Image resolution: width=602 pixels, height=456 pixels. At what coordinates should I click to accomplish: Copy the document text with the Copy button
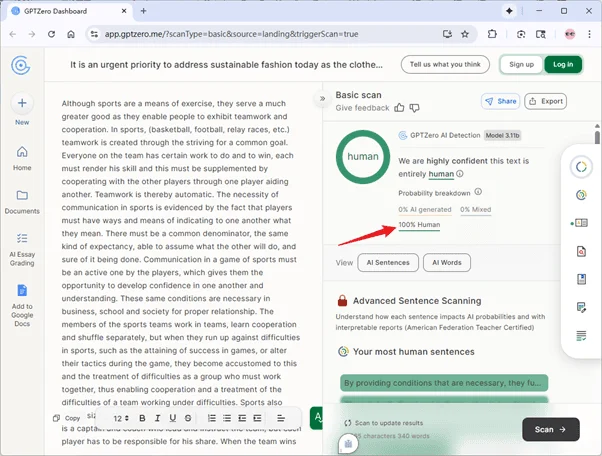tap(67, 418)
